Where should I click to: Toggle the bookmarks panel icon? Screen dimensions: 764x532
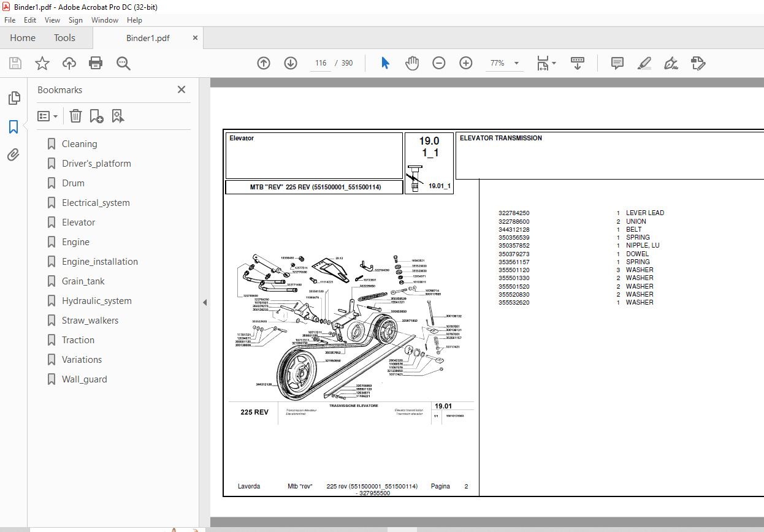click(13, 127)
